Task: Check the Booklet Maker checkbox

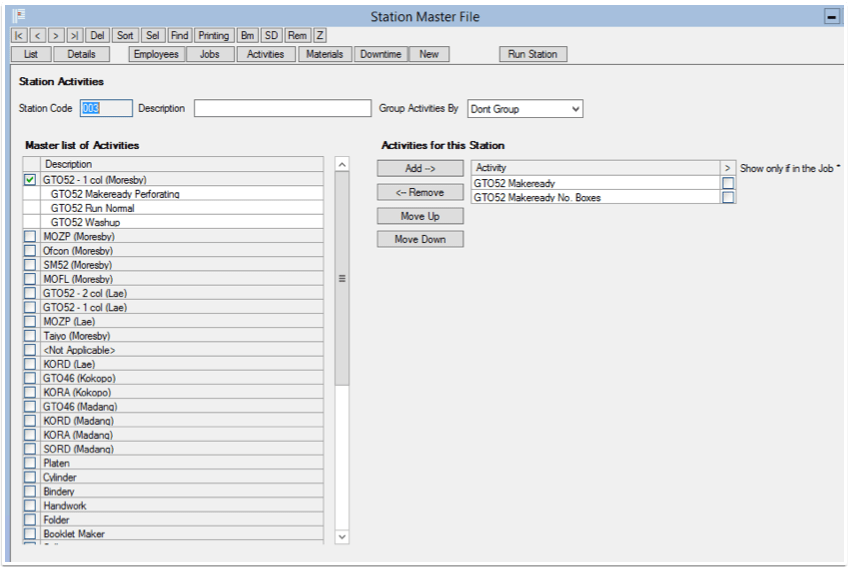Action: pos(30,533)
